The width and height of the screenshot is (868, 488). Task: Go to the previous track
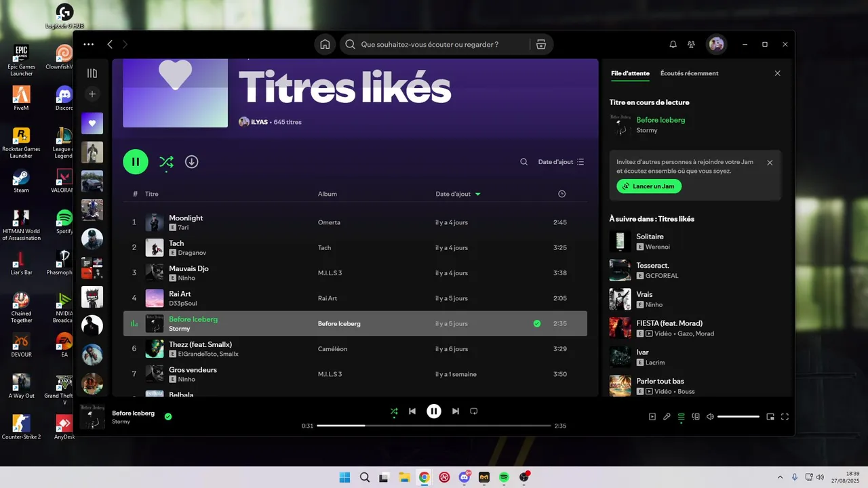pyautogui.click(x=412, y=411)
